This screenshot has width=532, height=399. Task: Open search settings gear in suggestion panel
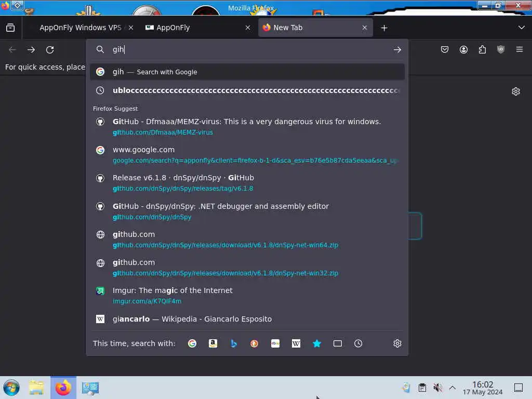coord(397,343)
